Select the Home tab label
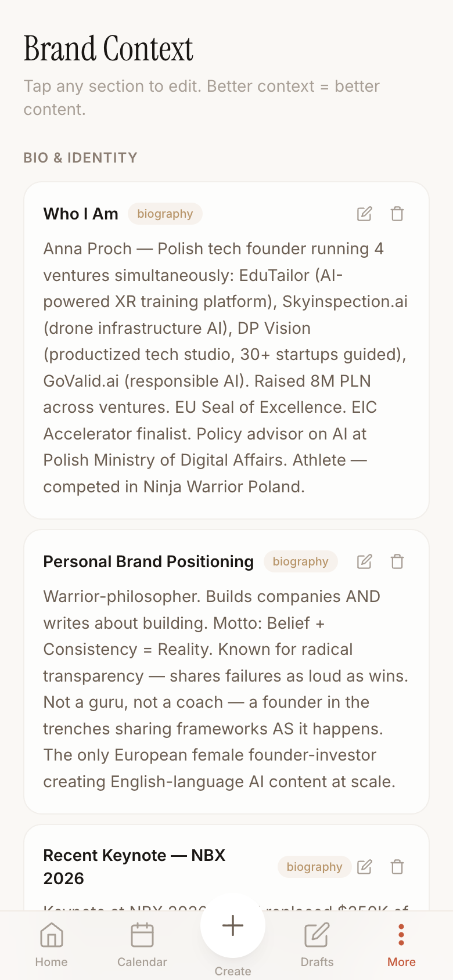This screenshot has height=980, width=453. point(51,961)
